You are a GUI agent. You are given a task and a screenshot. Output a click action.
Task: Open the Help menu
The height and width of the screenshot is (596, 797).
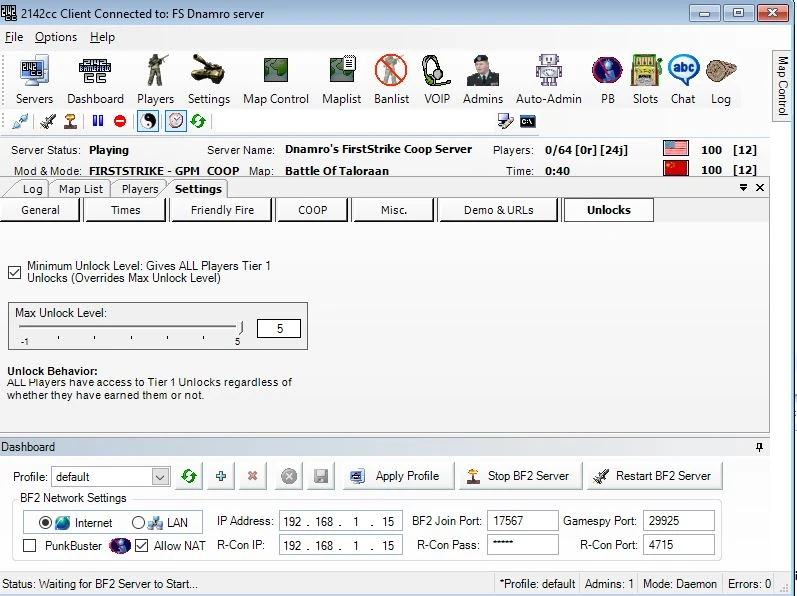(x=102, y=37)
